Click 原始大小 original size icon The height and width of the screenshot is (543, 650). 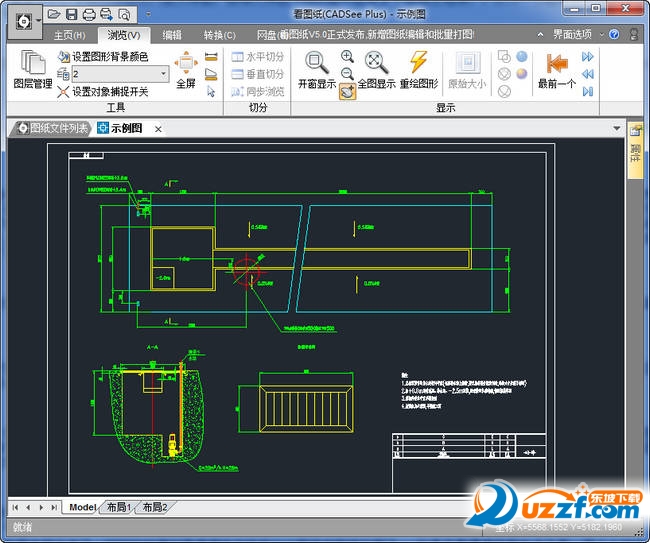tap(467, 70)
